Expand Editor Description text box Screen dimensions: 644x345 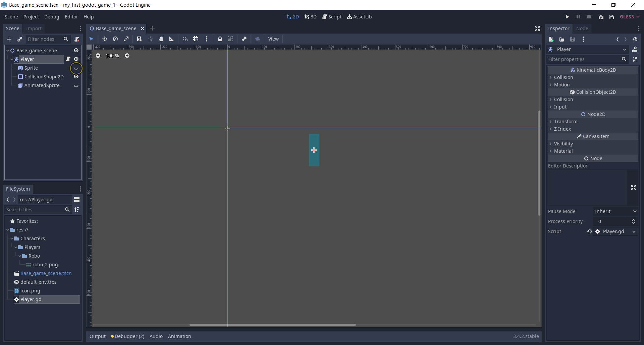point(634,188)
